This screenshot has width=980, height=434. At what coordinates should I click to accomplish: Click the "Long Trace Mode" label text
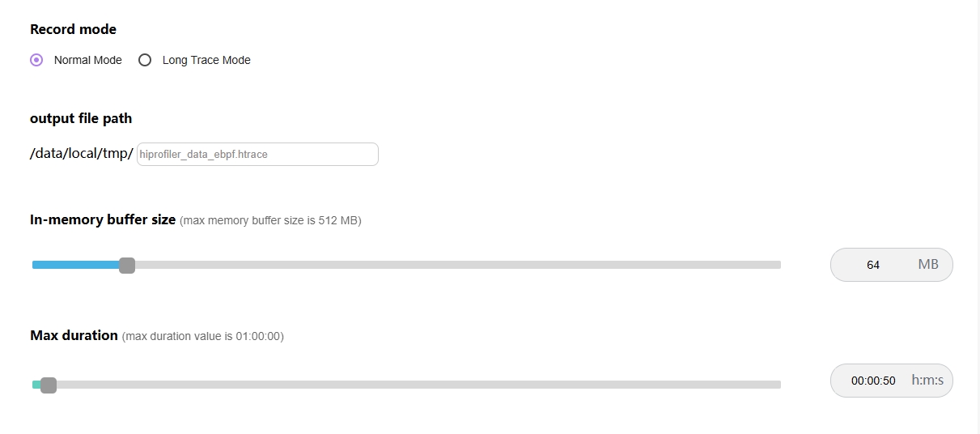[206, 60]
